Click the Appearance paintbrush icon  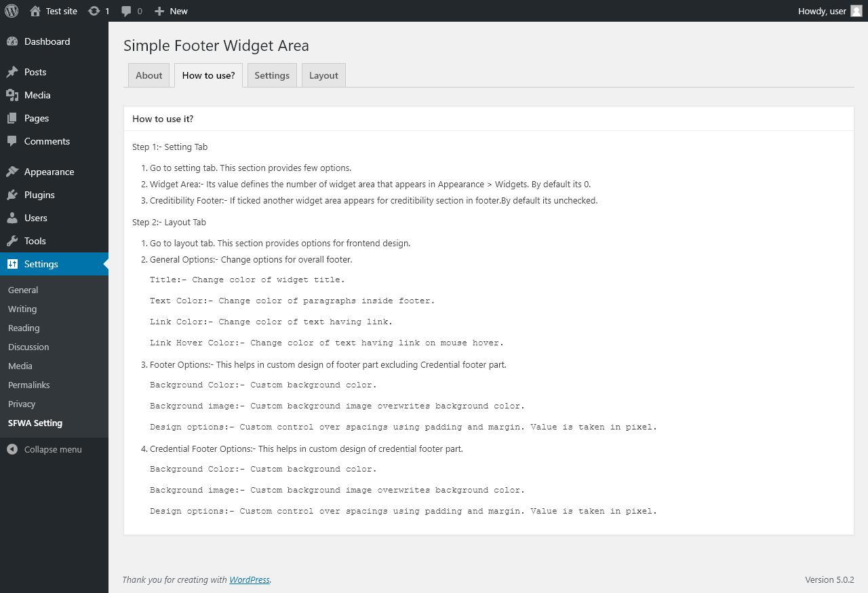pos(12,172)
